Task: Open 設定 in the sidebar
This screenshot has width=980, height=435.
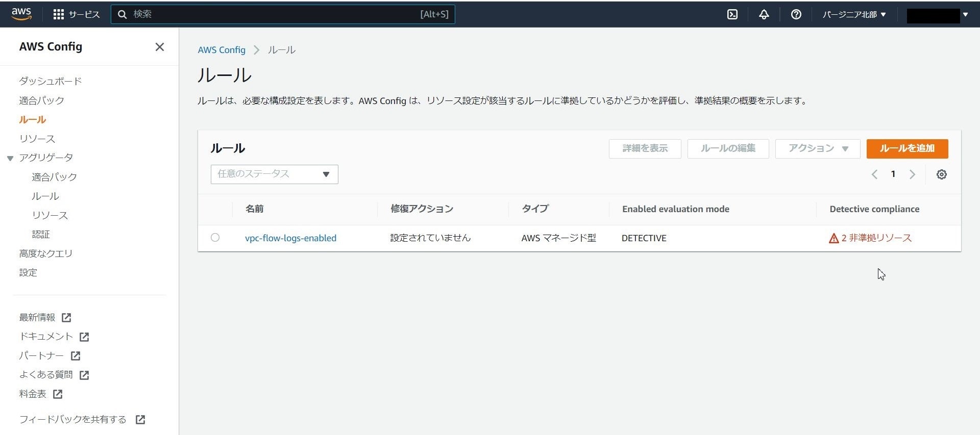Action: pos(28,272)
